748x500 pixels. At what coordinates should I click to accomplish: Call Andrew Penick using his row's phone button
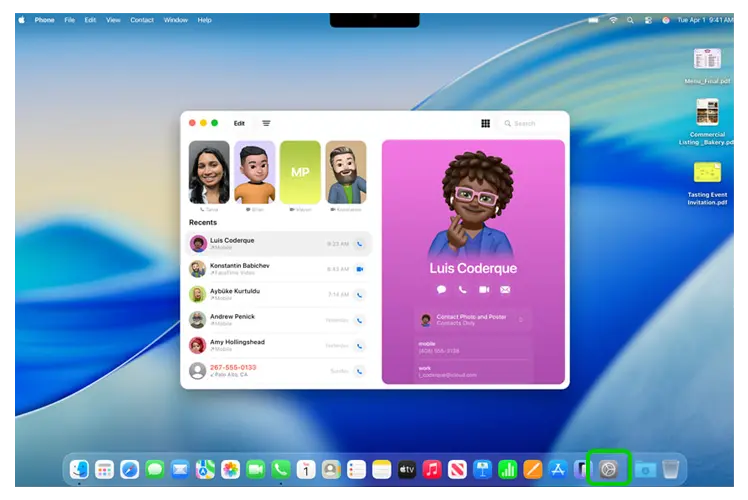click(359, 320)
